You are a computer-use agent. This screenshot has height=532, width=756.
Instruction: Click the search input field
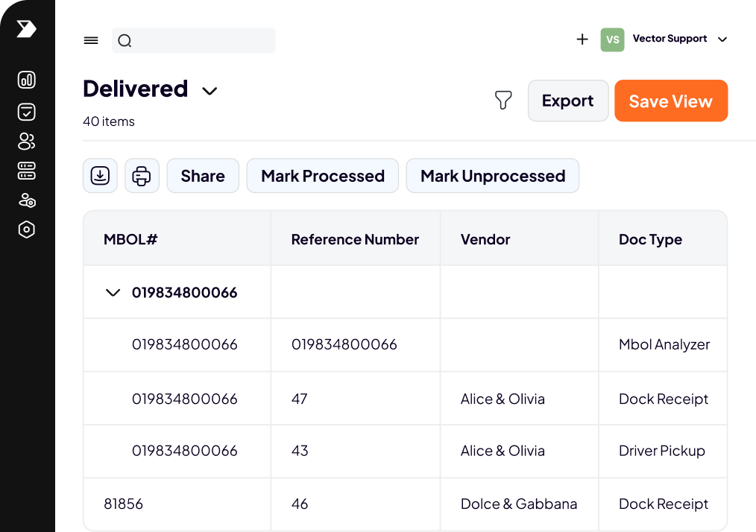pyautogui.click(x=201, y=41)
